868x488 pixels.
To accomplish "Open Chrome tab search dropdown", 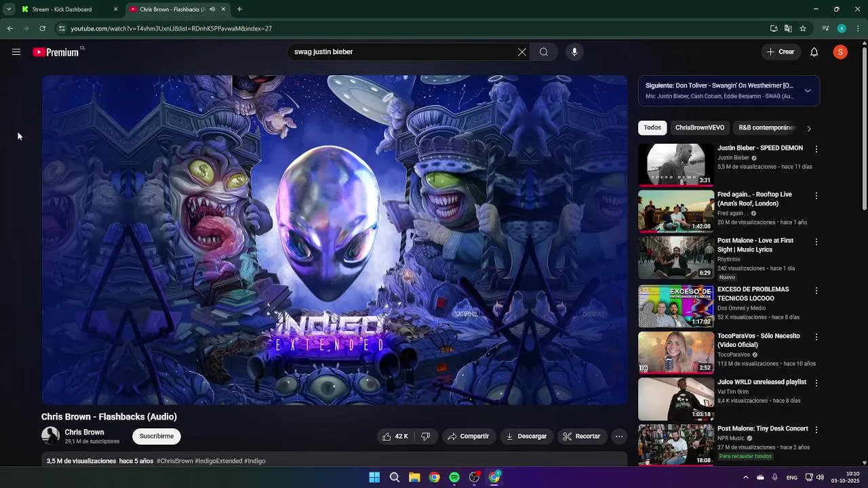I will click(x=8, y=9).
